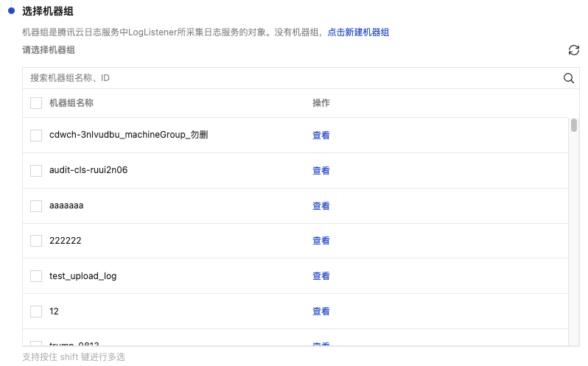This screenshot has width=588, height=366.
Task: View test_upload_log via its 查看 link
Action: point(321,275)
